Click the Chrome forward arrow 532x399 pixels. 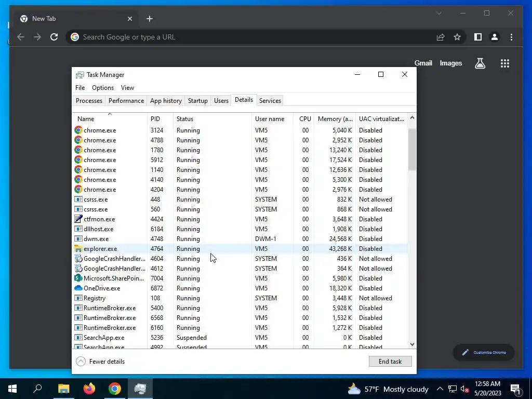(x=37, y=37)
